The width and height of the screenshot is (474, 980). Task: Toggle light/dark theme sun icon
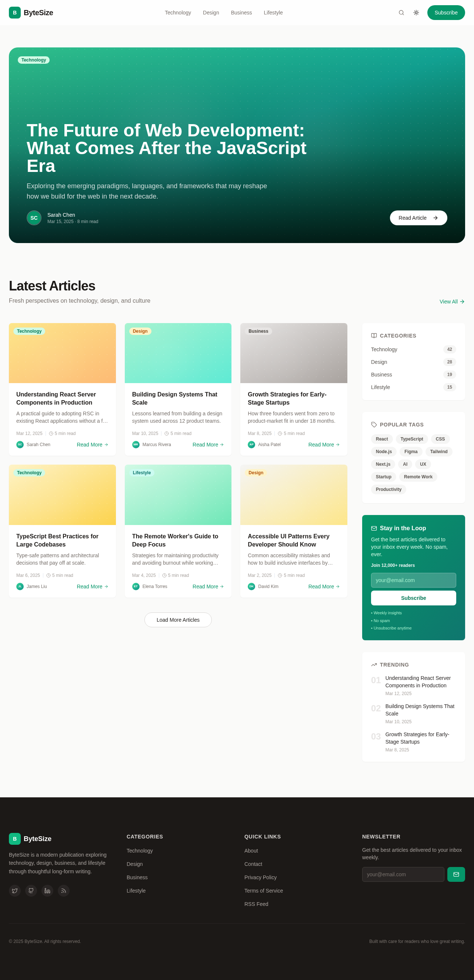tap(416, 13)
